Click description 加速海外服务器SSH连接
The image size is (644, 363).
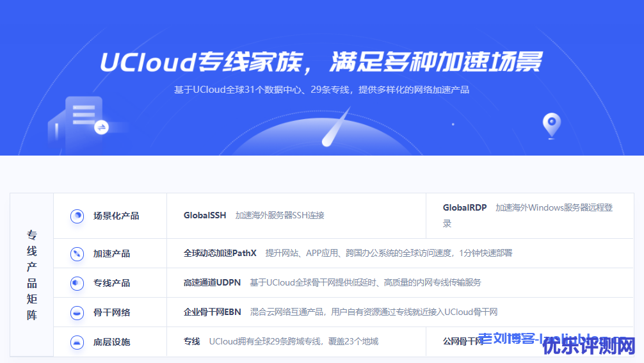pyautogui.click(x=280, y=216)
